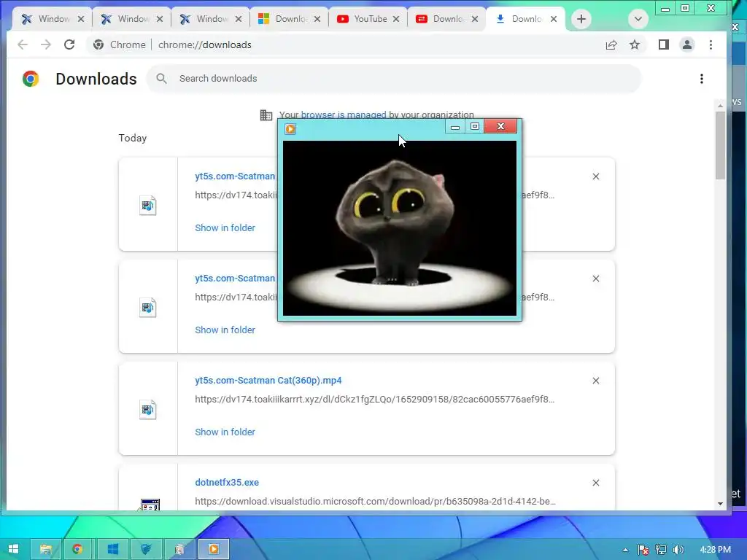Click the Chrome back arrow
Viewport: 747px width, 560px height.
tap(23, 44)
